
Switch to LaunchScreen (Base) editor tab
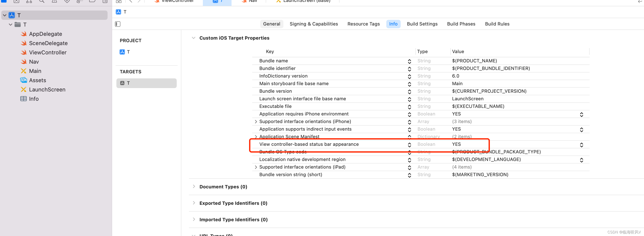[x=303, y=1]
